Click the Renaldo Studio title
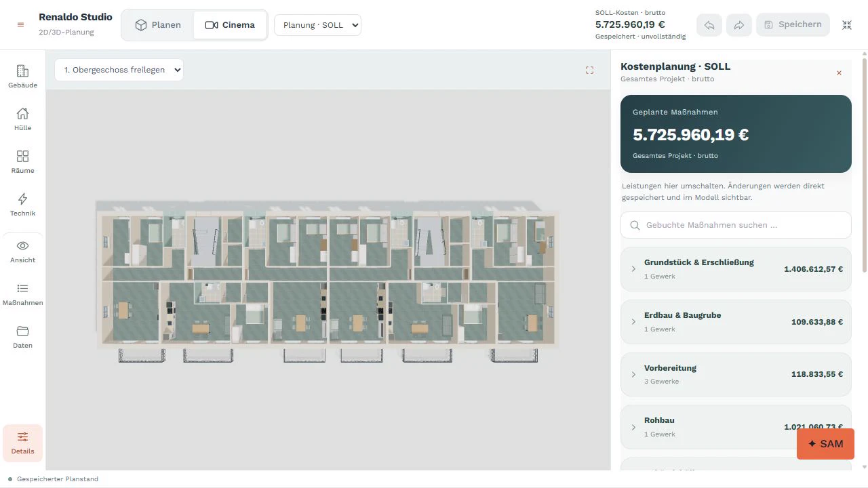Screen dimensions: 868x488 tap(75, 17)
